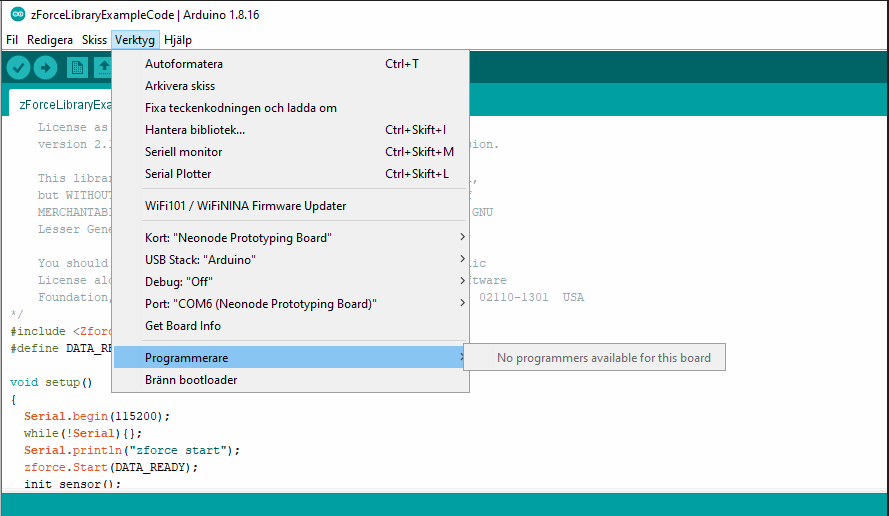The width and height of the screenshot is (889, 516).
Task: Click the Upload arrow icon
Action: pyautogui.click(x=46, y=67)
